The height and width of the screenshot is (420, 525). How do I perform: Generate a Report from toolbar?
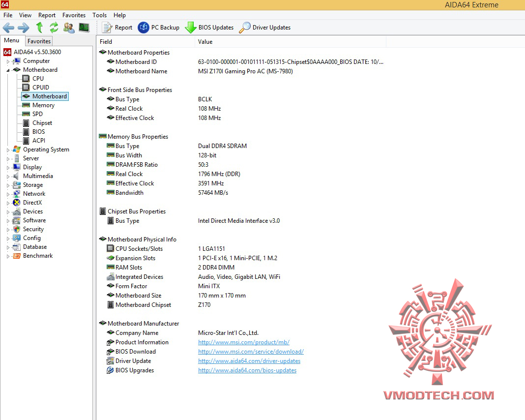click(x=117, y=28)
